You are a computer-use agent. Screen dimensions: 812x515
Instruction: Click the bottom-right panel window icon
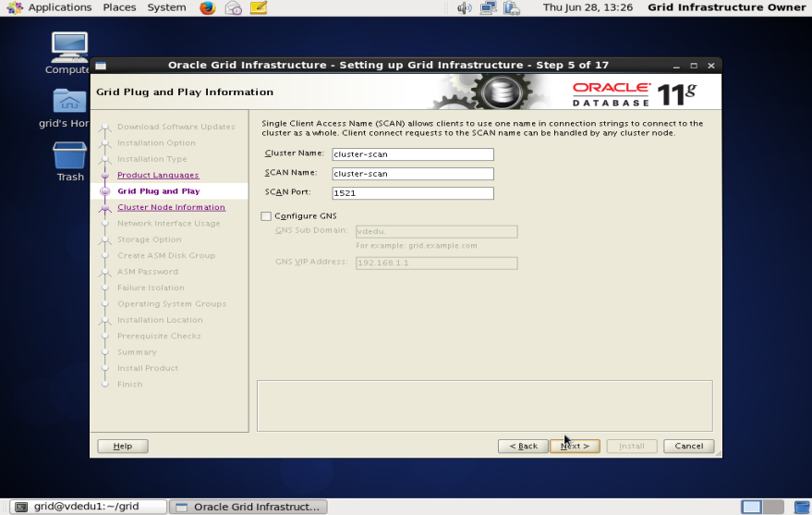point(802,507)
